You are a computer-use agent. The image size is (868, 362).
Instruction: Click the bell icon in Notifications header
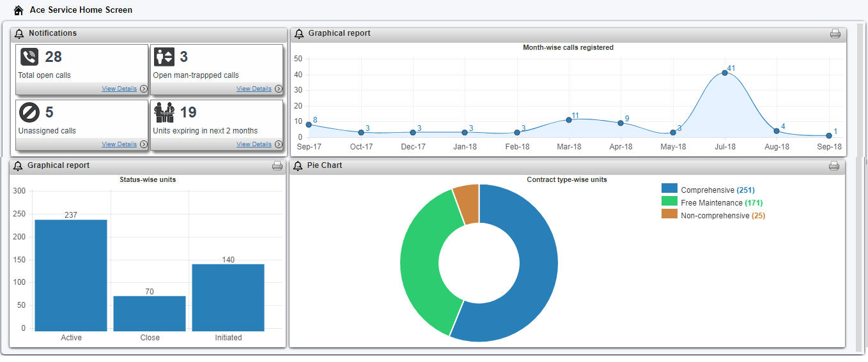tap(19, 34)
